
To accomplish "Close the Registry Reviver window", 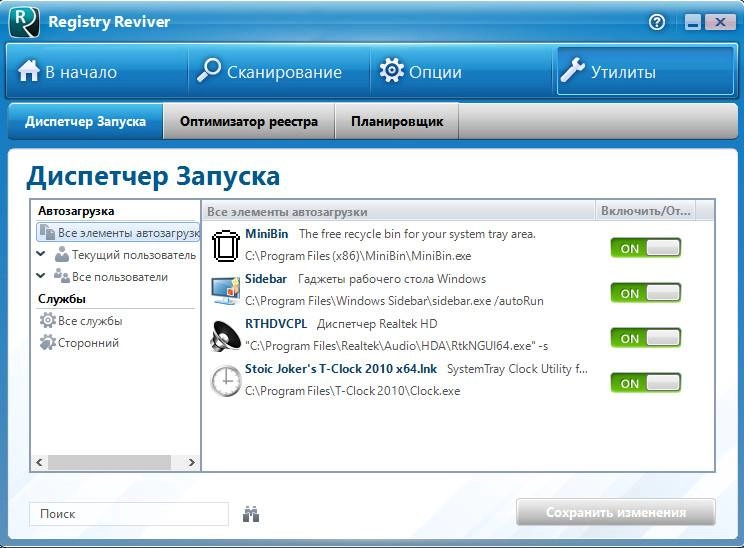I will 720,22.
